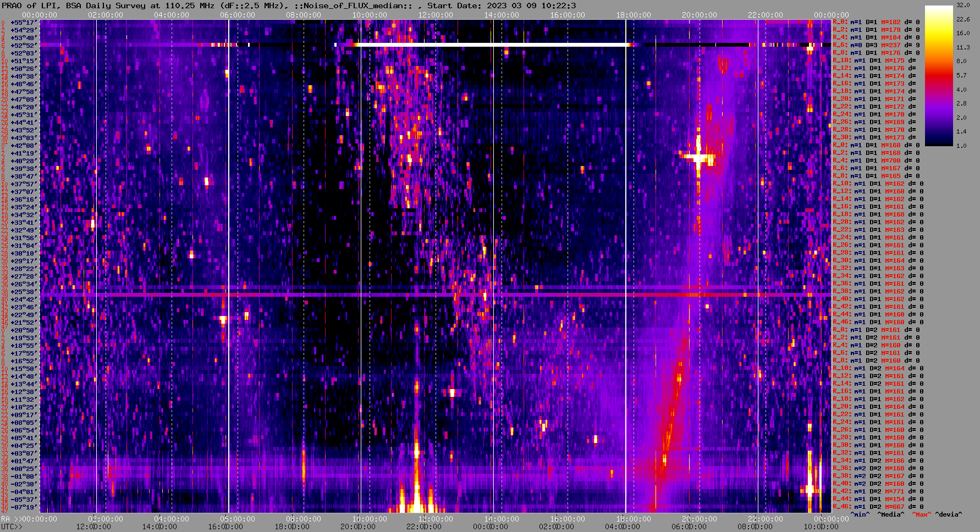
Task: Click the declination label +15°50'
Action: coord(23,369)
